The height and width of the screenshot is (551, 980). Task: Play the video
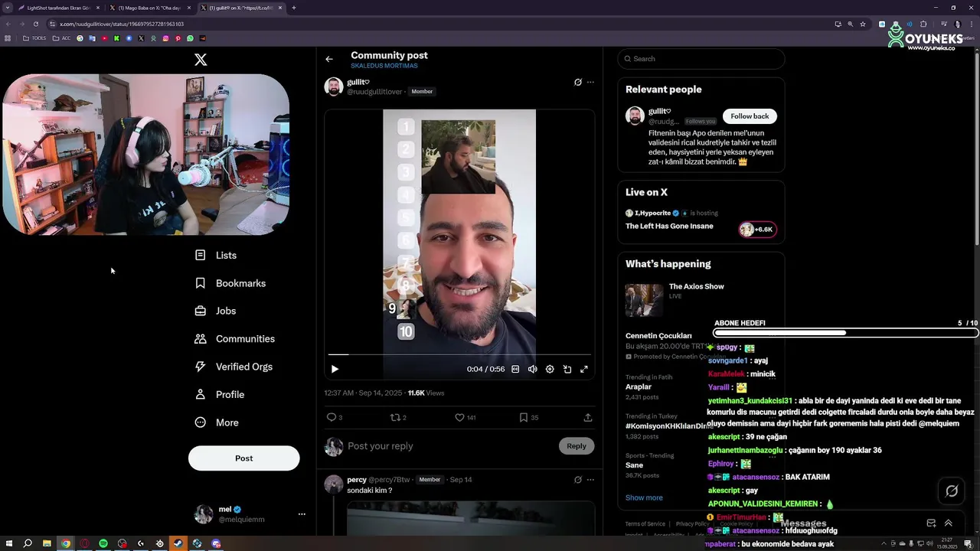335,369
